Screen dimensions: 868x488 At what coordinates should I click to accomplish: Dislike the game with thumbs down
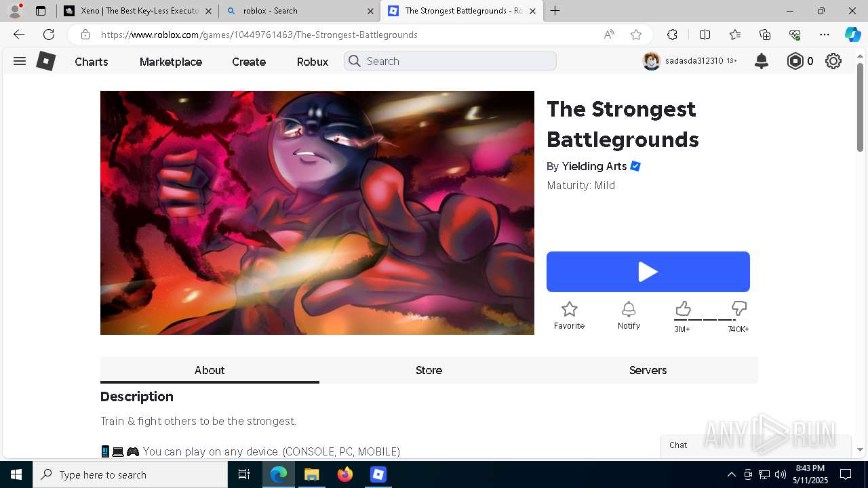[x=739, y=309]
